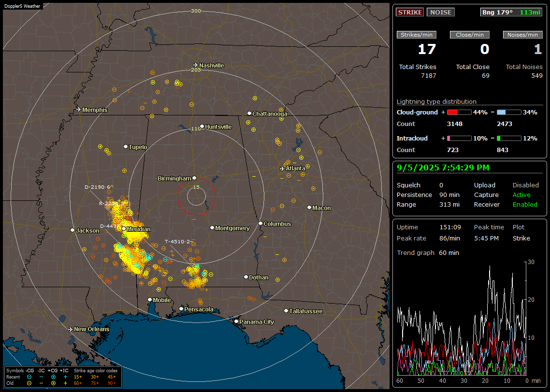Click the Peak rate value 86/min
Image resolution: width=550 pixels, height=392 pixels.
[450, 238]
